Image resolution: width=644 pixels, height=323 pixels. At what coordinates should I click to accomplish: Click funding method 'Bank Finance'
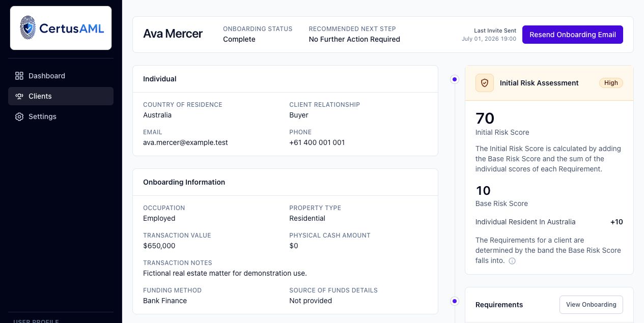[x=165, y=301]
